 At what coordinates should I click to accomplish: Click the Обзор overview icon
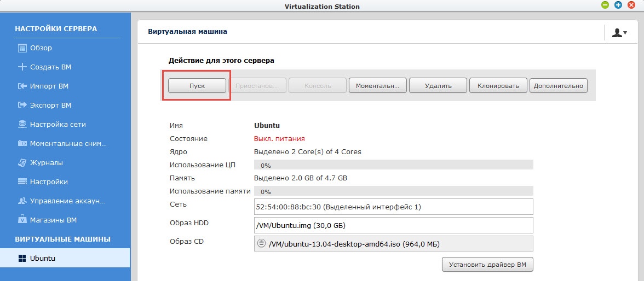(x=22, y=48)
